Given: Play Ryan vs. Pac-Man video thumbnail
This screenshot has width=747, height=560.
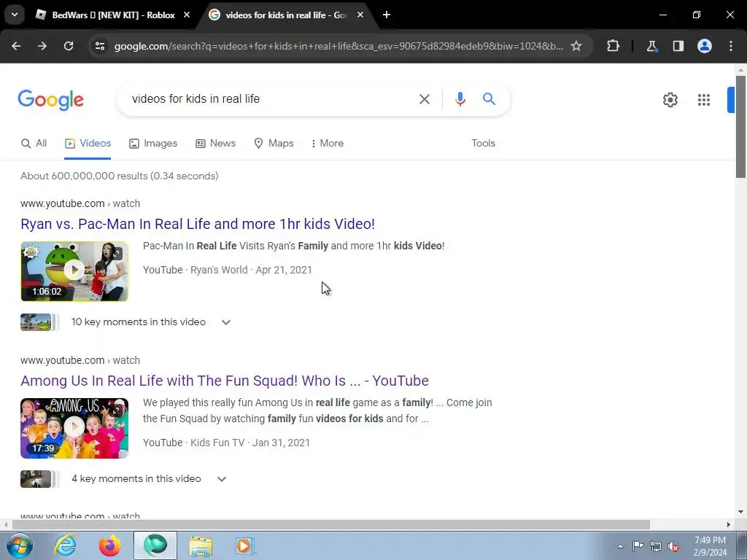Looking at the screenshot, I should [x=74, y=271].
